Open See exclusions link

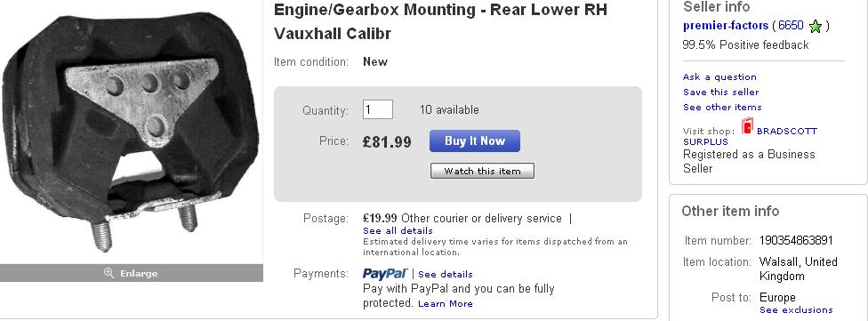796,309
